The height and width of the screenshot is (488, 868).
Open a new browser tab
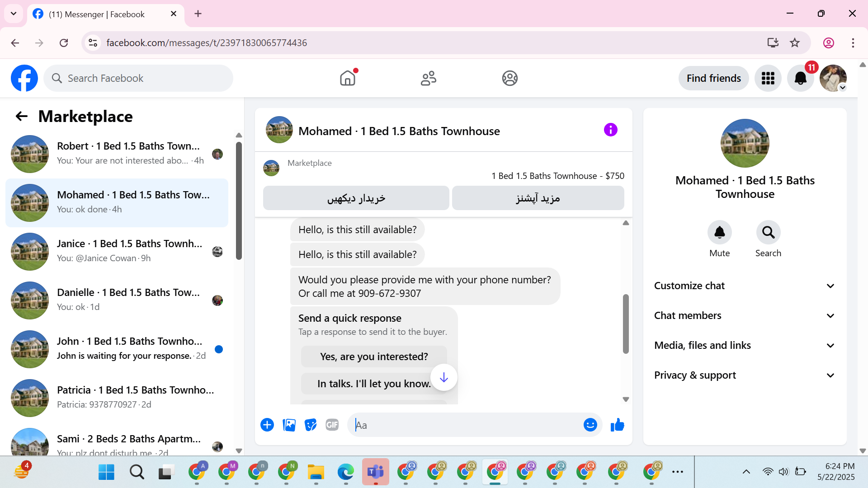[x=198, y=14]
